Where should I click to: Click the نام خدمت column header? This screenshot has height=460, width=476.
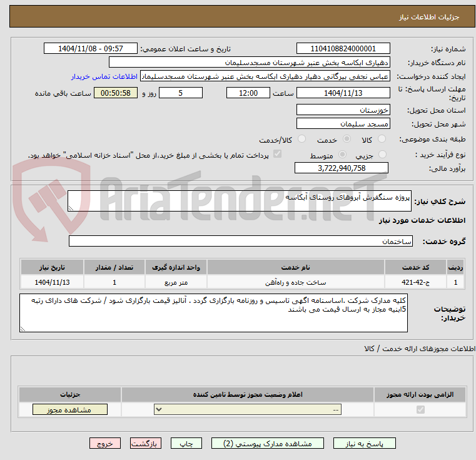point(295,267)
